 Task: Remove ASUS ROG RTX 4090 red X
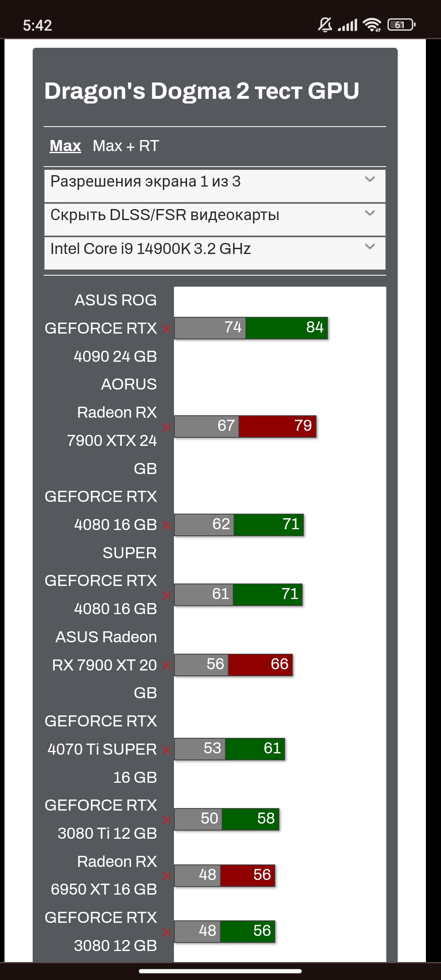pos(167,329)
